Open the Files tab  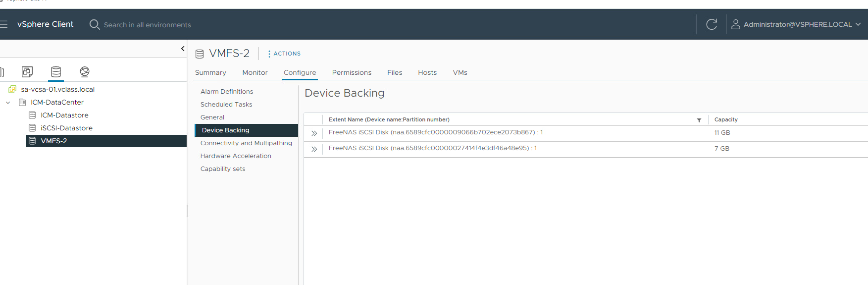coord(395,72)
